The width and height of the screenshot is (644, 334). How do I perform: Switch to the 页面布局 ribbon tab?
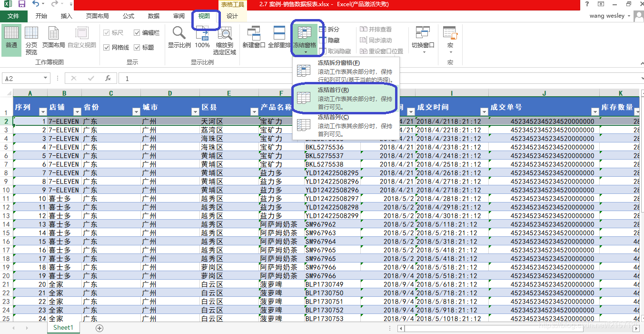tap(97, 16)
